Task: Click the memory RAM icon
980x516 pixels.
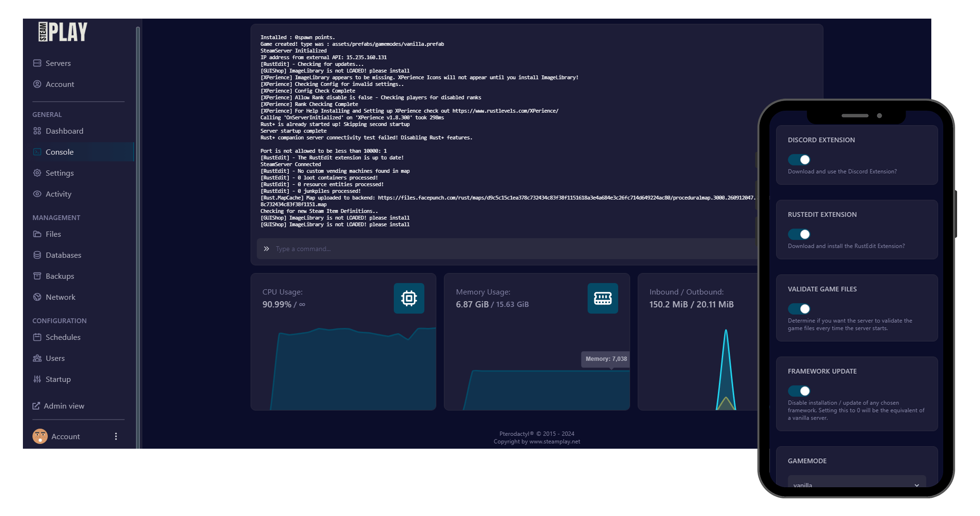Action: (603, 298)
